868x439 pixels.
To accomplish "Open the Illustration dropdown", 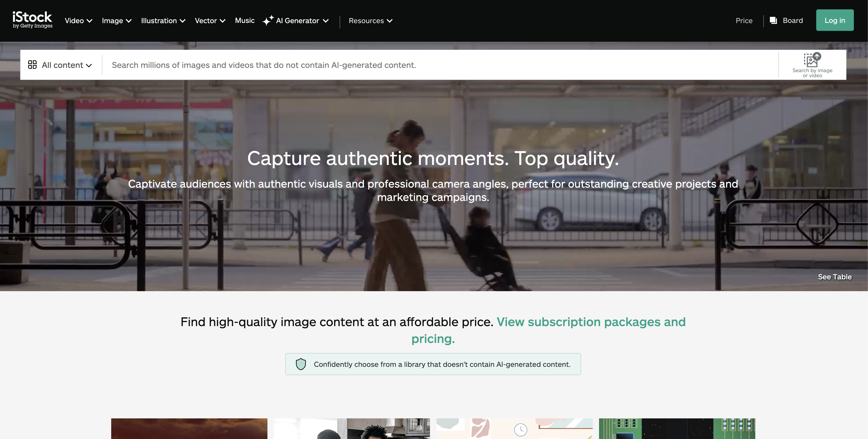I will 163,21.
